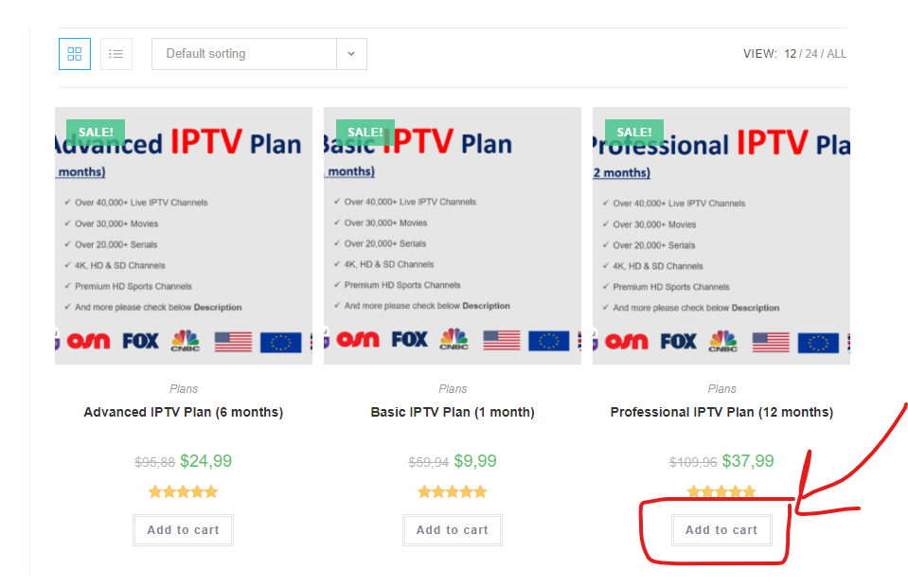This screenshot has width=908, height=588.
Task: Show 12 products per page
Action: (791, 54)
